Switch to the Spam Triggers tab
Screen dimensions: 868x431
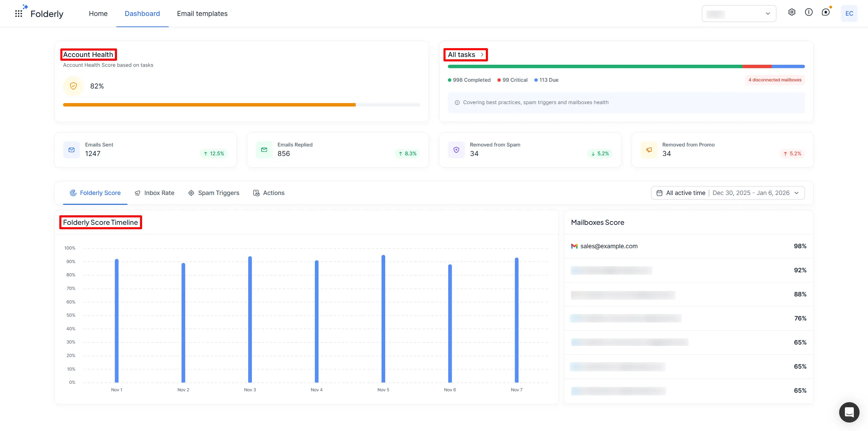pos(214,193)
